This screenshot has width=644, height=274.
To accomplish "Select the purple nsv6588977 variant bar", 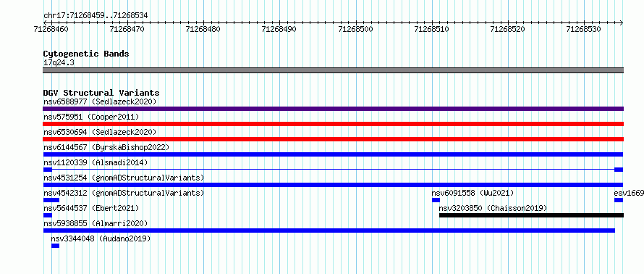I will [333, 109].
